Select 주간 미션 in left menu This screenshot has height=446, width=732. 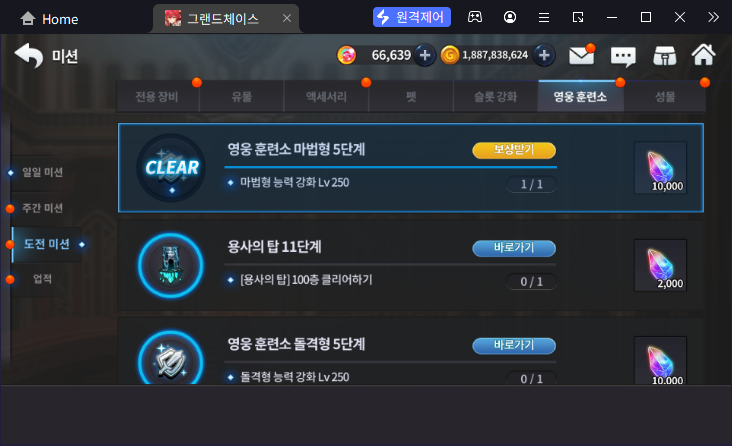point(42,208)
